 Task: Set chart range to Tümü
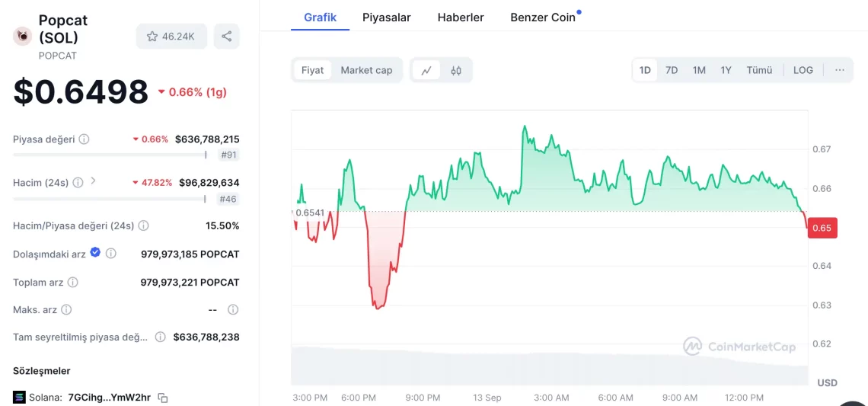[759, 70]
